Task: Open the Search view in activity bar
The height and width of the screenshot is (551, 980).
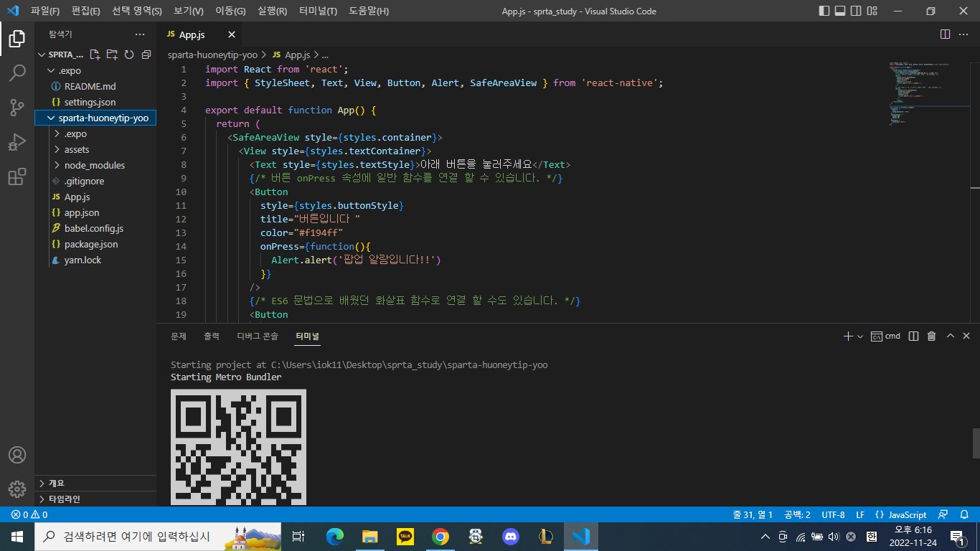Action: pos(17,73)
